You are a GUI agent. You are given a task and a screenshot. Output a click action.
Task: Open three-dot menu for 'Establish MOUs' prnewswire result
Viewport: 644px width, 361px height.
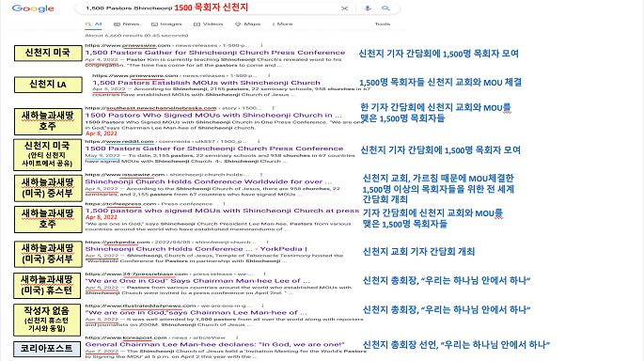point(269,75)
